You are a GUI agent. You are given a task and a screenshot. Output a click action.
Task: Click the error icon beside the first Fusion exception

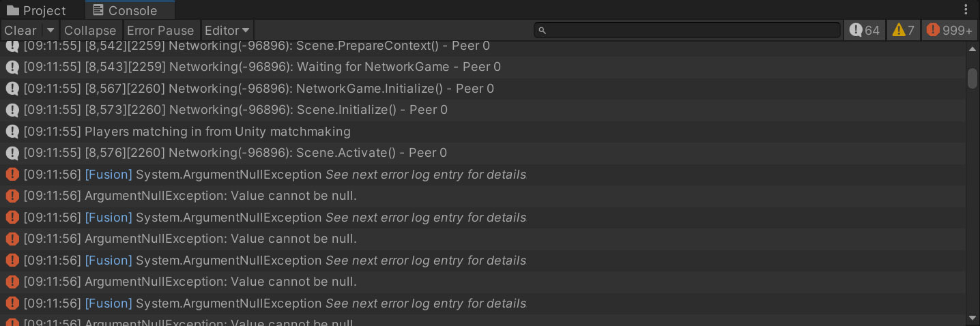click(12, 175)
